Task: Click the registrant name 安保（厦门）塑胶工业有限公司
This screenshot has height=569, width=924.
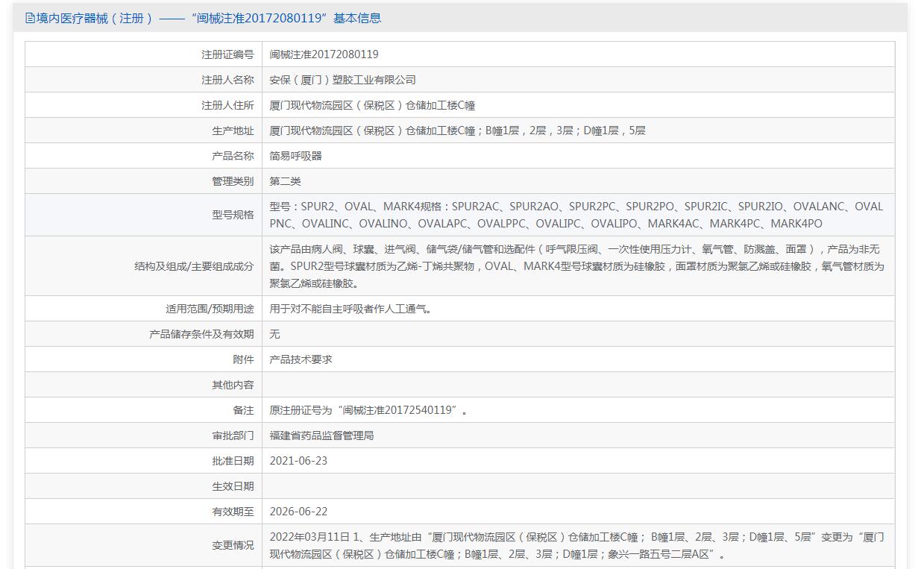Action: pos(342,80)
